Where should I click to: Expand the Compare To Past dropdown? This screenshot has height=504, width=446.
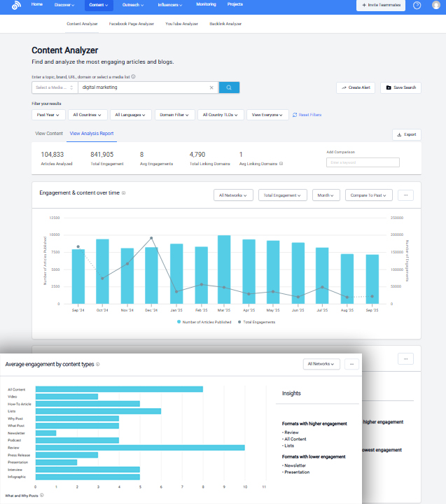(x=368, y=195)
